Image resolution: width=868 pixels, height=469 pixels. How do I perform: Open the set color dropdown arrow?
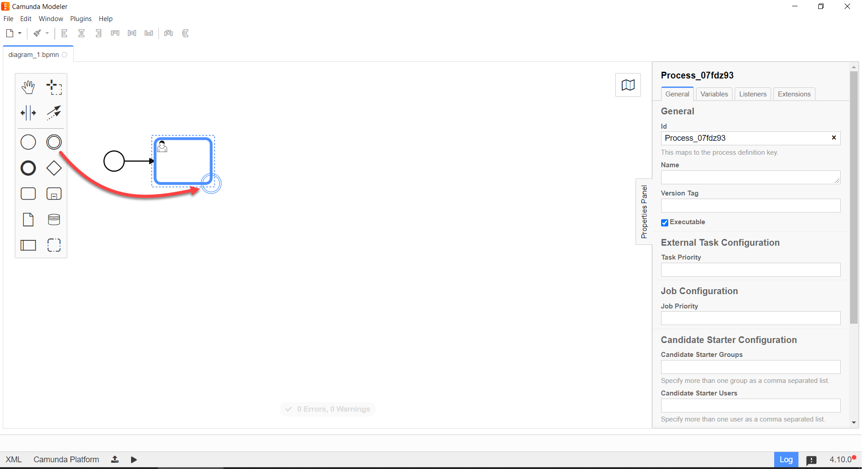coord(47,33)
